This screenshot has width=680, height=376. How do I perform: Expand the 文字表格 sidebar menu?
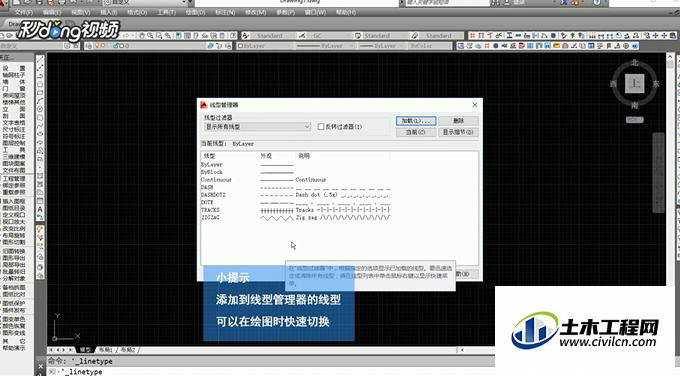tap(14, 123)
